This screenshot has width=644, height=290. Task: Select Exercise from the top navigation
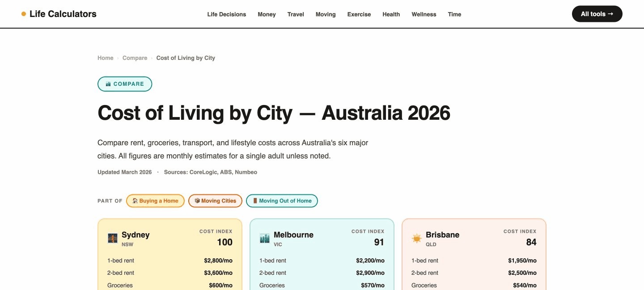tap(359, 14)
